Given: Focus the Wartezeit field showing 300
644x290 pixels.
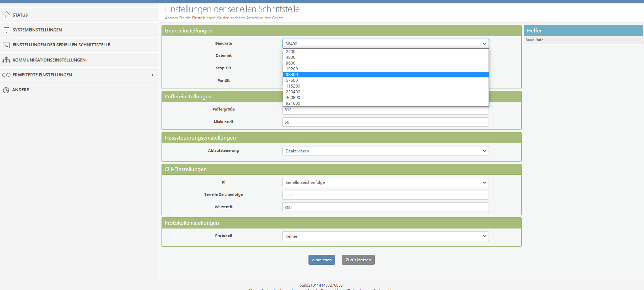Looking at the screenshot, I should pos(385,207).
